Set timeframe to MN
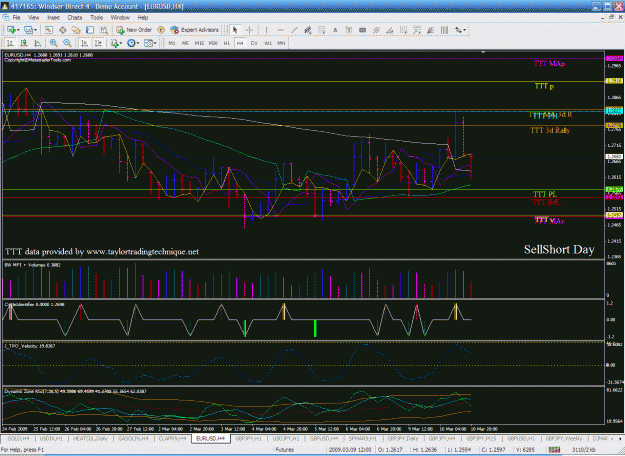This screenshot has height=456, width=625. [281, 43]
